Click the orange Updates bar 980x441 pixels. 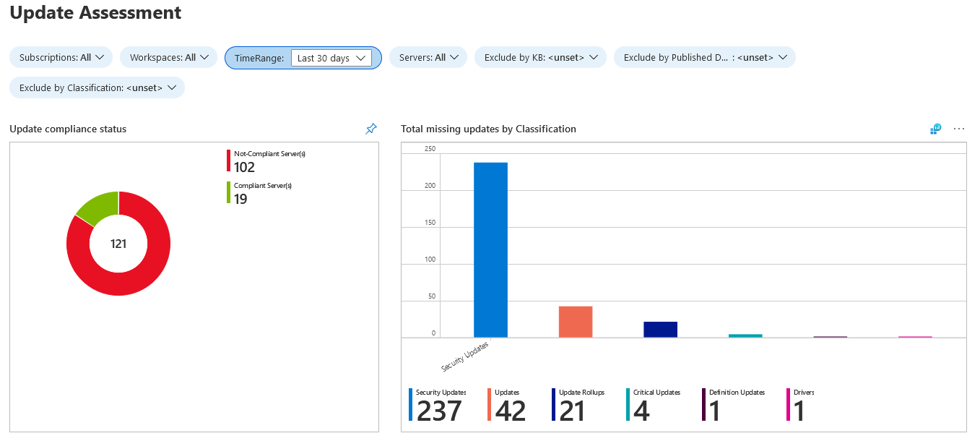tap(576, 322)
